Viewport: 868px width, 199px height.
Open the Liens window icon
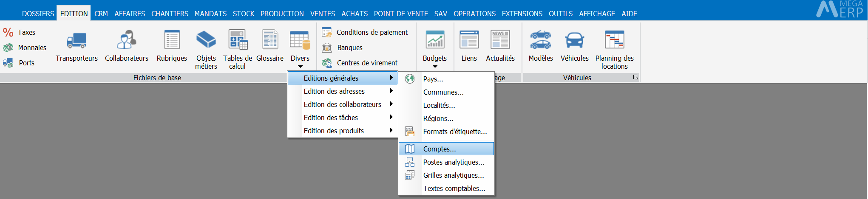point(469,40)
